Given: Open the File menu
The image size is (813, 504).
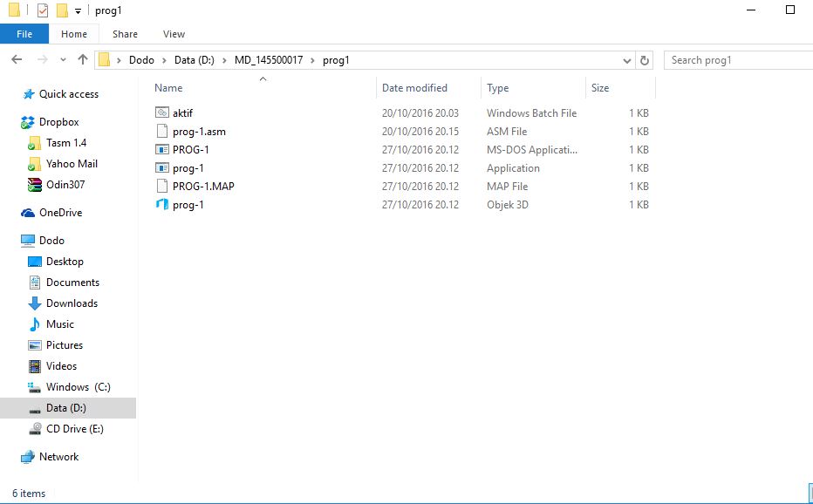Looking at the screenshot, I should tap(24, 33).
